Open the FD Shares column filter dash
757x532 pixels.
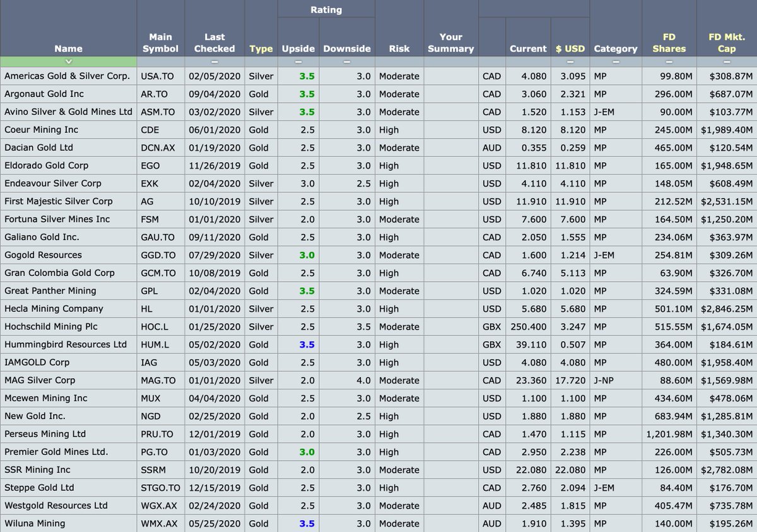coord(669,62)
